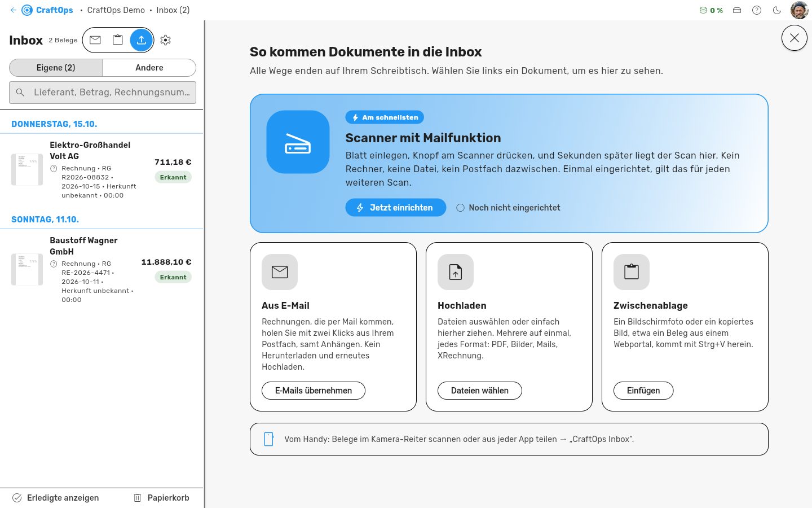812x508 pixels.
Task: Click the thumbnail of the Baustoff Wagner document
Action: (27, 269)
